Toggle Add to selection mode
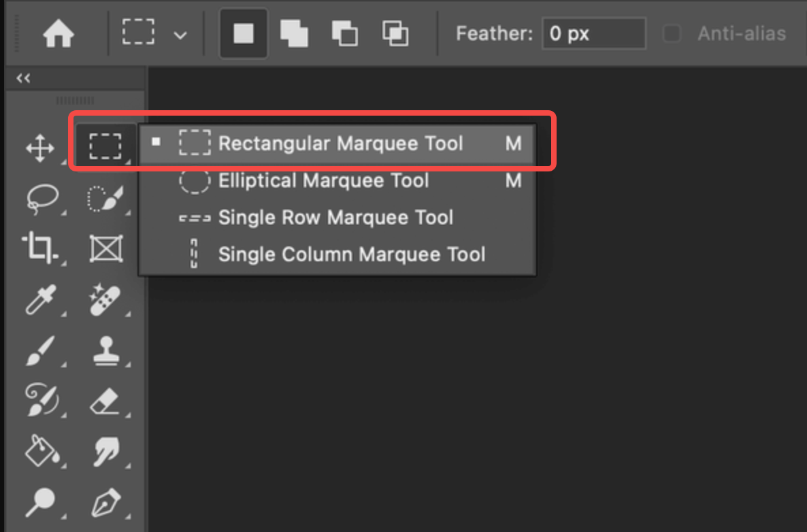807x532 pixels. coord(294,33)
